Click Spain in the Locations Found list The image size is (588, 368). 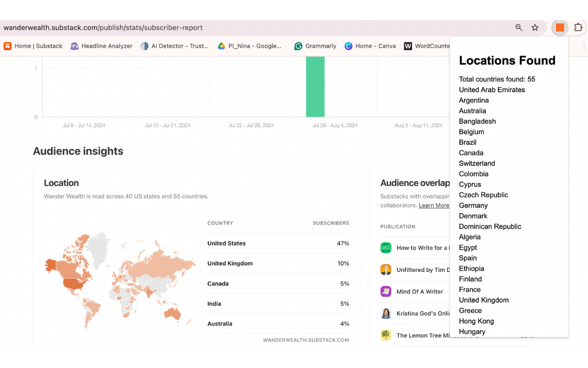coord(468,258)
